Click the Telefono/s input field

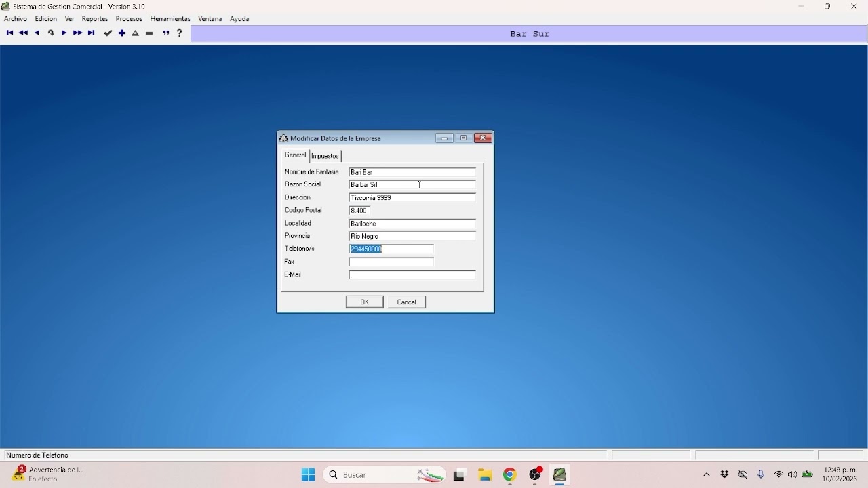(391, 249)
